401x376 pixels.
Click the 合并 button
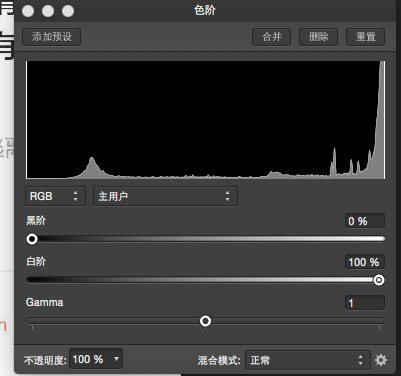[272, 37]
